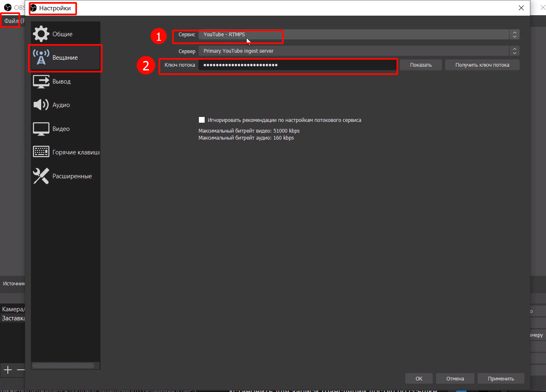Select the Камера source item

click(x=13, y=309)
